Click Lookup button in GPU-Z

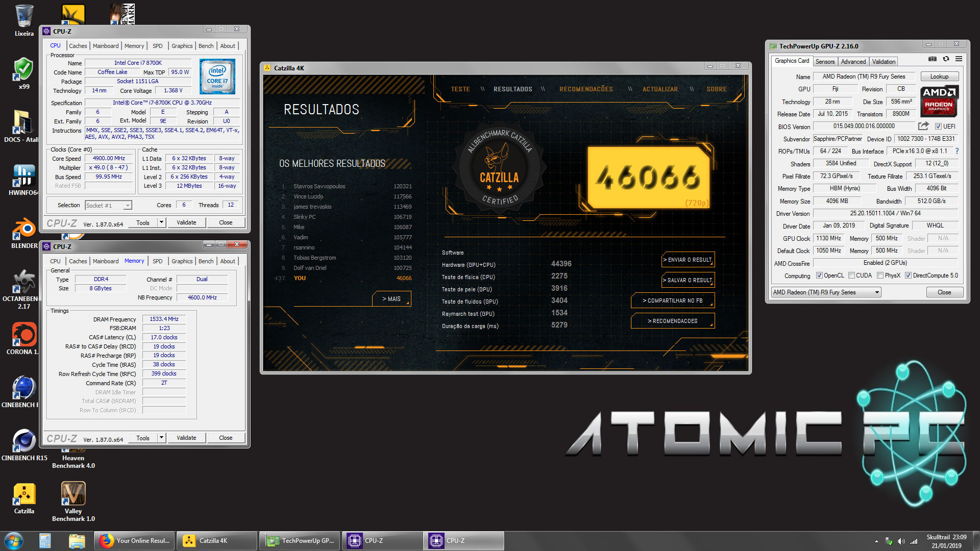coord(939,77)
